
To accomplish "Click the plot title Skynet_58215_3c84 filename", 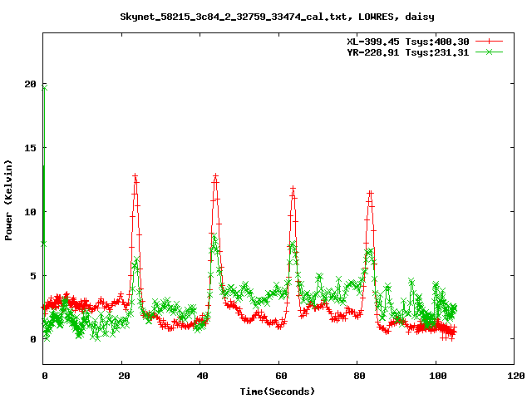I will [233, 17].
